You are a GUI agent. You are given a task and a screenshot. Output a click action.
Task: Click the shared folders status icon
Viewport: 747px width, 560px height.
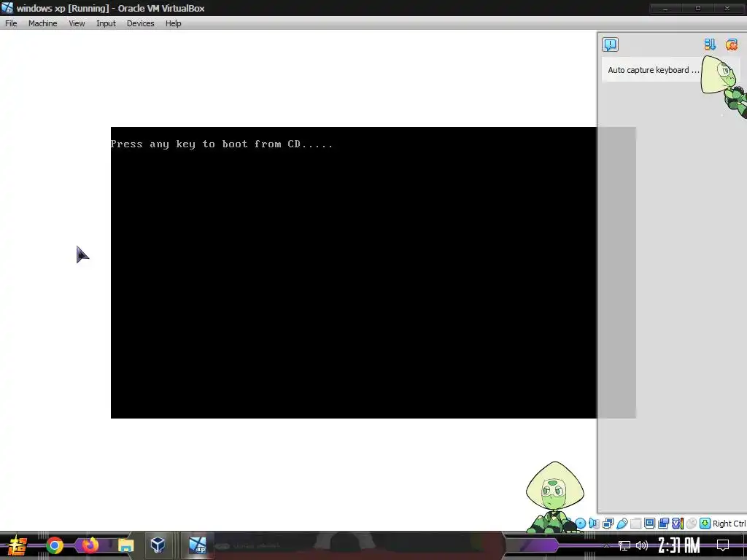(x=635, y=524)
